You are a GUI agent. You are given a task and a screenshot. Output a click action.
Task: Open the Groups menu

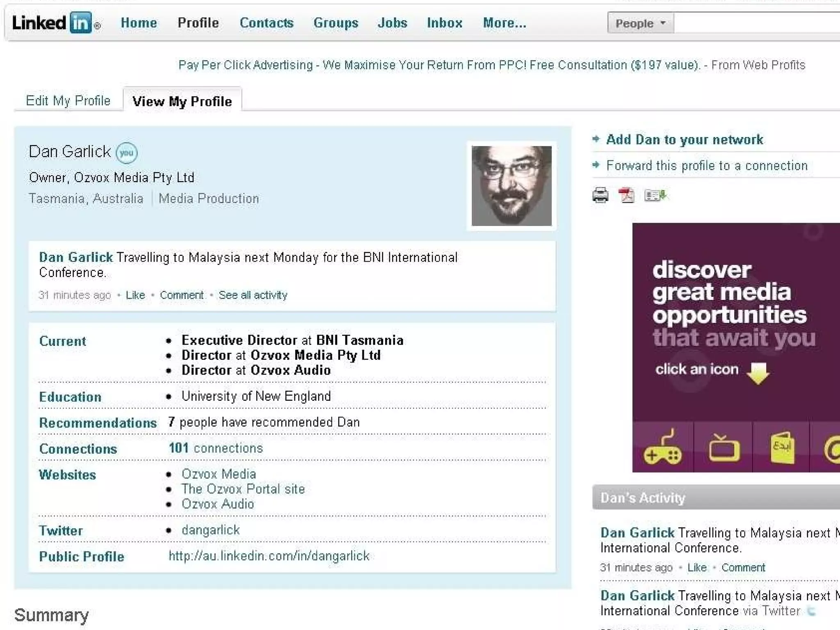point(336,23)
